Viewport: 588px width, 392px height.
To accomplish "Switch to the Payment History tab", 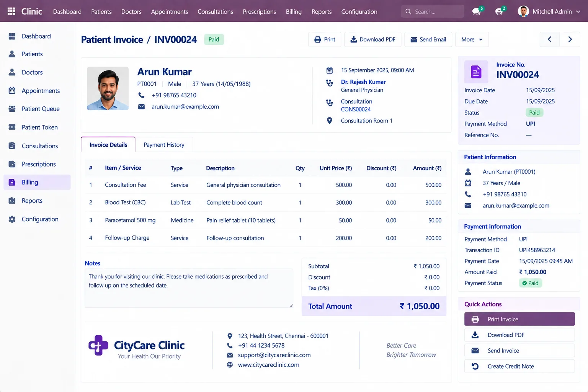I will pos(164,145).
